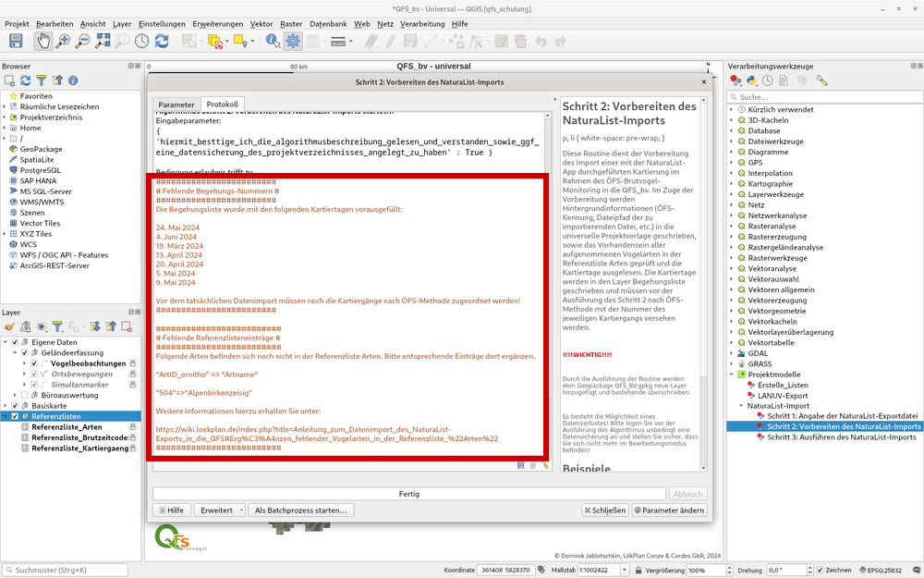Expand the Basiskarte group
Viewport: 924px width, 578px height.
click(x=6, y=406)
